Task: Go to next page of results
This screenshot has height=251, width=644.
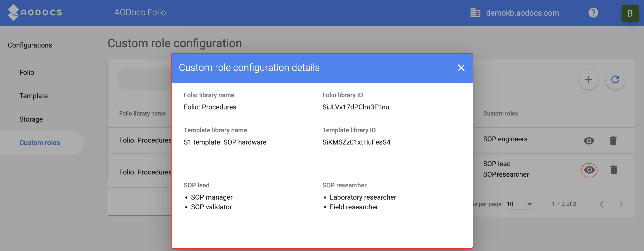Action: [621, 204]
